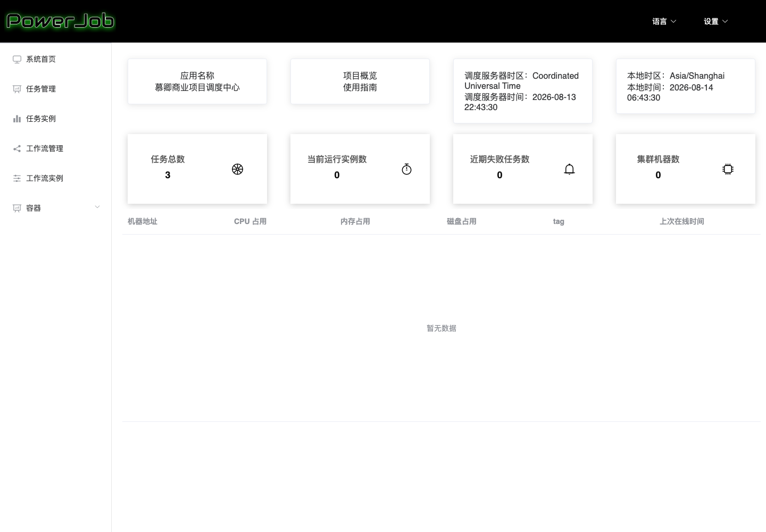Go to 系统首页 in sidebar
766x532 pixels.
[x=56, y=59]
